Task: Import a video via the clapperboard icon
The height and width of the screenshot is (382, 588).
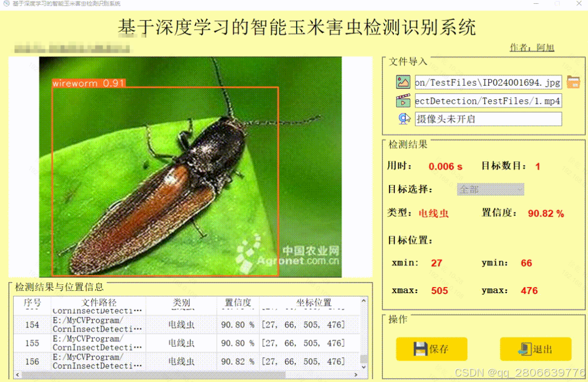Action: click(403, 100)
